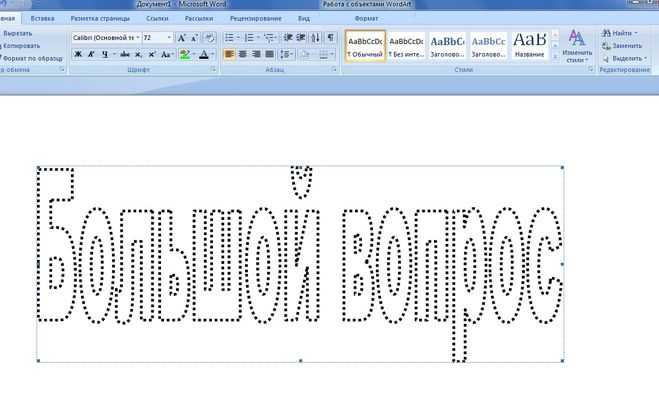Click Копировать (Copy)
This screenshot has width=659, height=393.
pos(19,46)
